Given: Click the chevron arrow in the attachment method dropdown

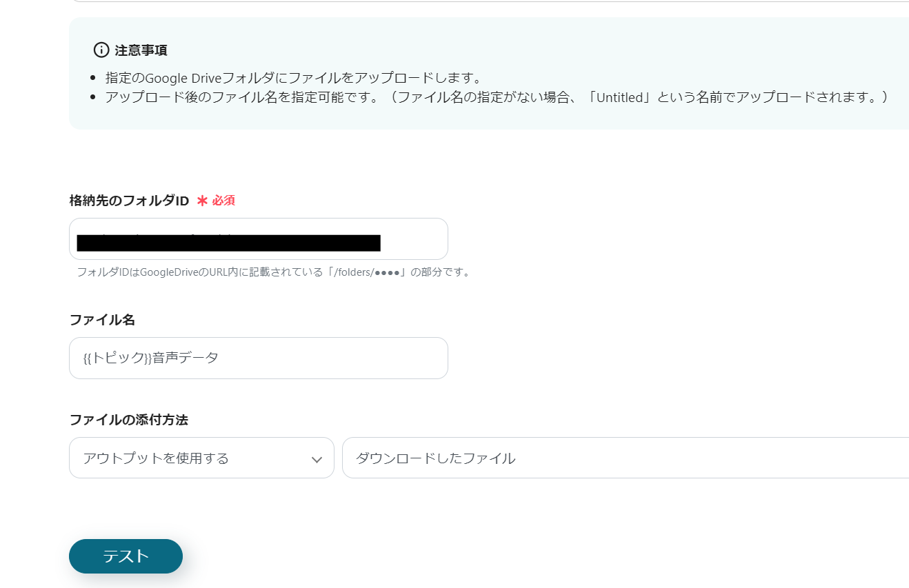Looking at the screenshot, I should (317, 459).
